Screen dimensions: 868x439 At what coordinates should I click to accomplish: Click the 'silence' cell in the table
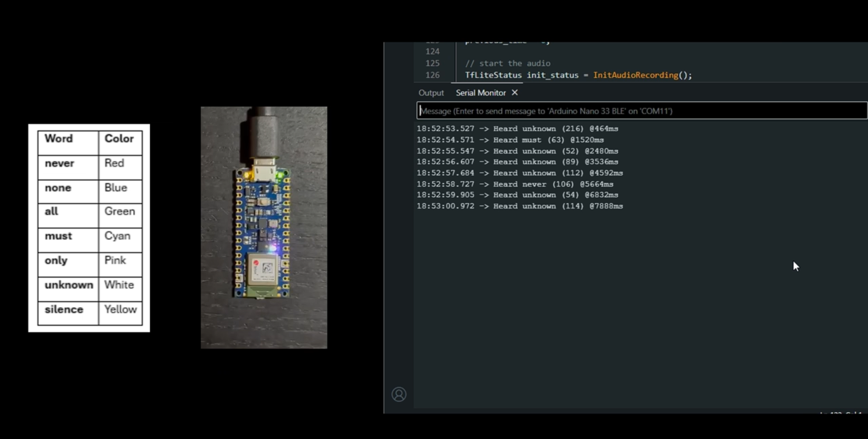coord(64,310)
